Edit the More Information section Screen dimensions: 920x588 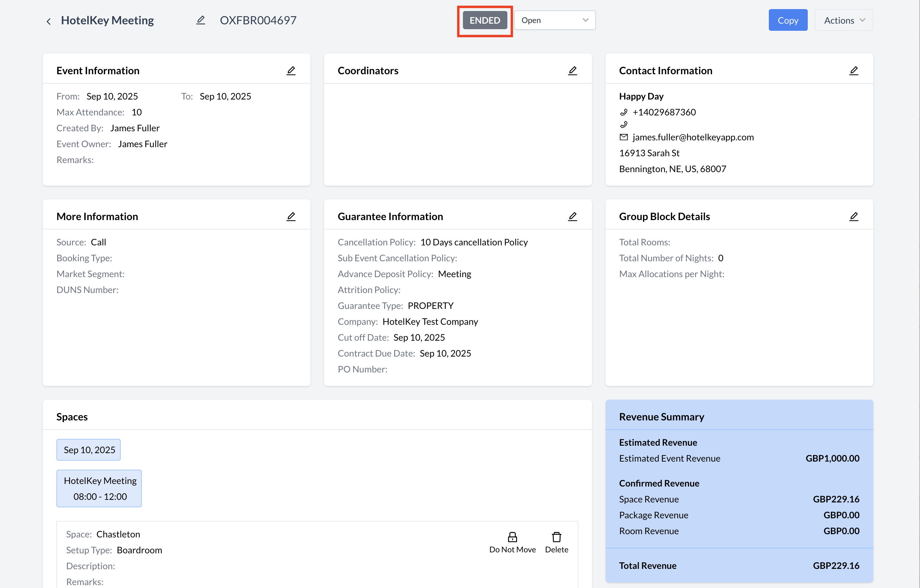pos(291,217)
